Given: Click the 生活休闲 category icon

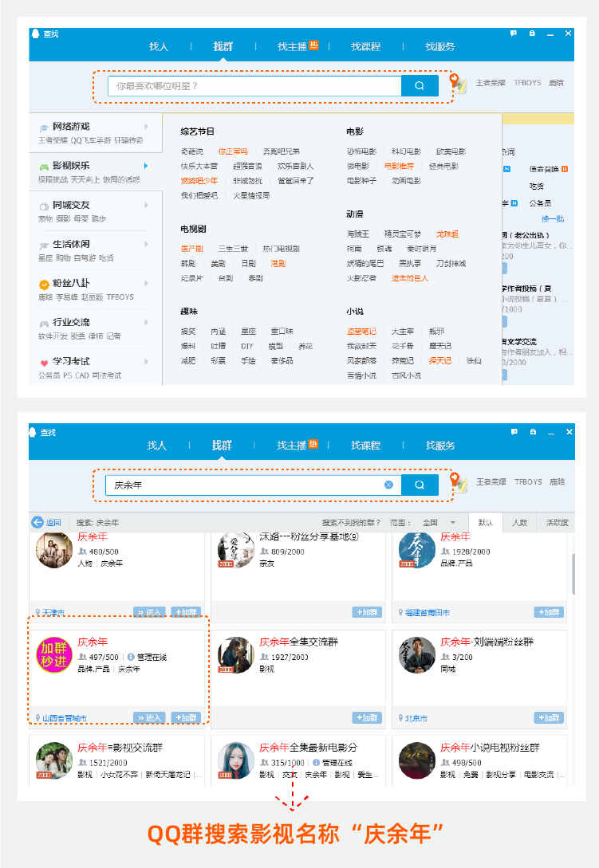Looking at the screenshot, I should [x=44, y=245].
